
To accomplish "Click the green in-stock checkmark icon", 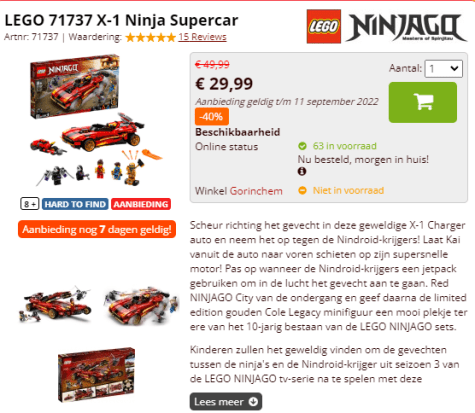I will pos(302,146).
